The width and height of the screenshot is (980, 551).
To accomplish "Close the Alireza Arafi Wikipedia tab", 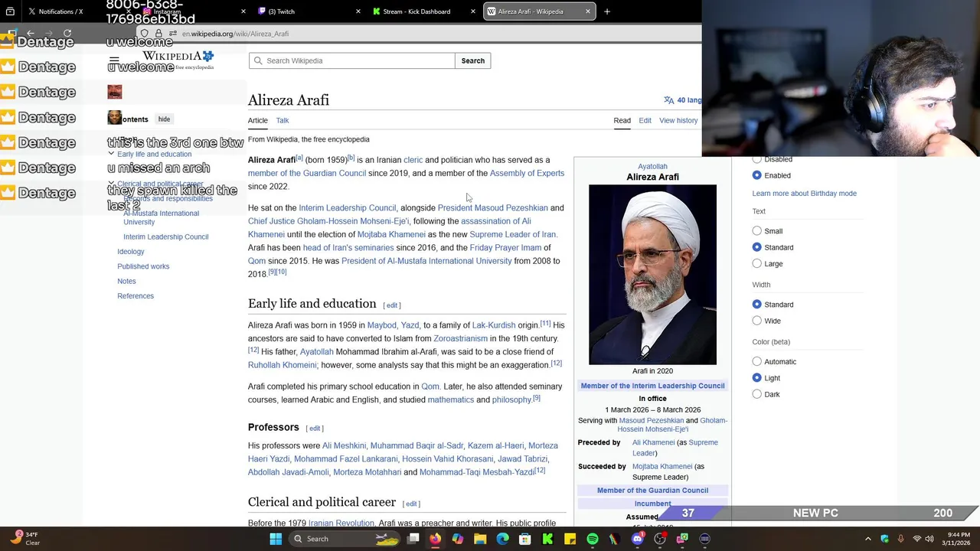I will click(x=588, y=11).
